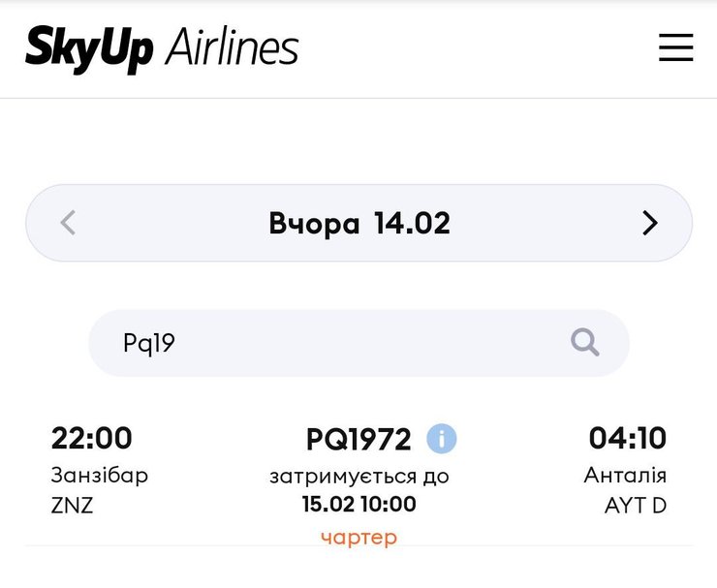Go to previous day with left chevron
Image resolution: width=717 pixels, height=588 pixels.
(68, 224)
